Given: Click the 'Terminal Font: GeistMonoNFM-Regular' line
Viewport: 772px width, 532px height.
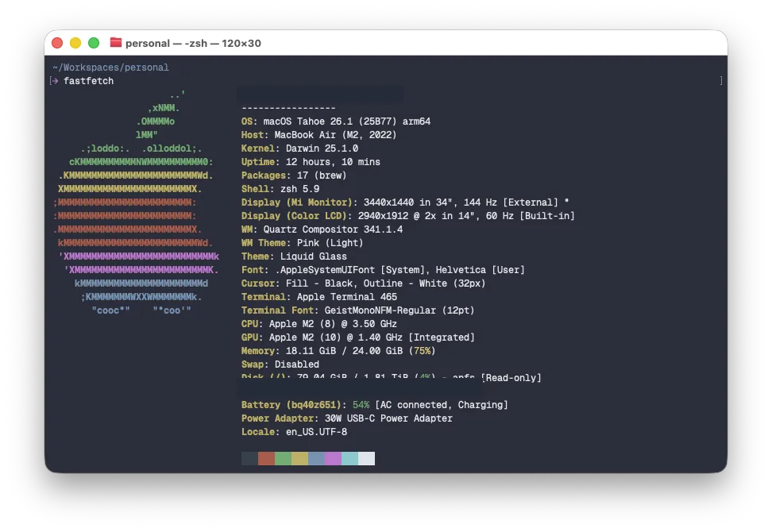Looking at the screenshot, I should coord(358,310).
